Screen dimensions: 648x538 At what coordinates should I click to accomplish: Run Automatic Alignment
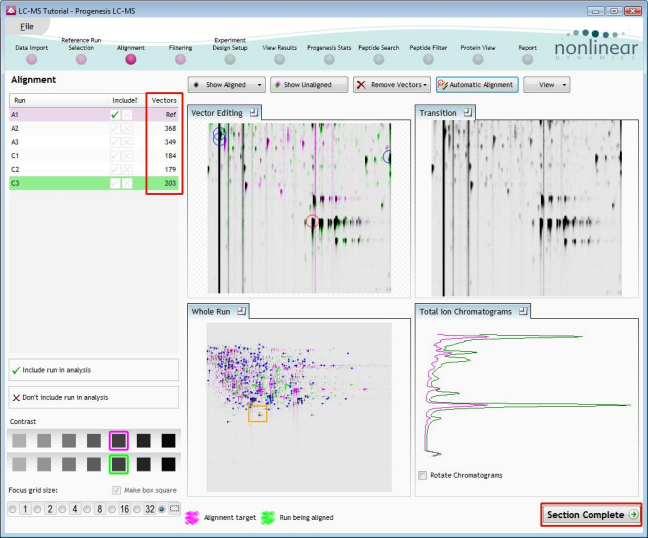[477, 85]
